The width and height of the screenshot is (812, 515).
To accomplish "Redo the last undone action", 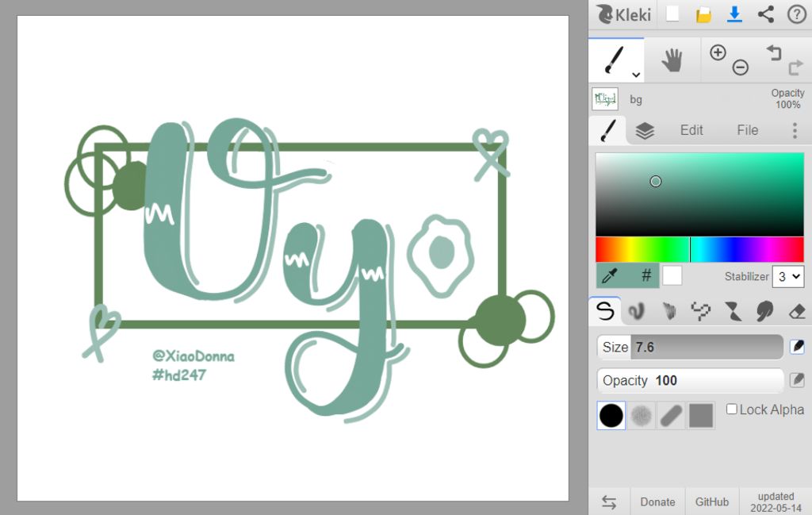I will [795, 67].
